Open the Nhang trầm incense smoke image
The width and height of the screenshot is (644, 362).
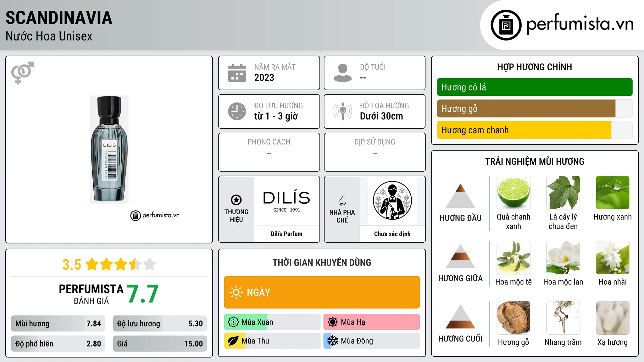[x=563, y=318]
